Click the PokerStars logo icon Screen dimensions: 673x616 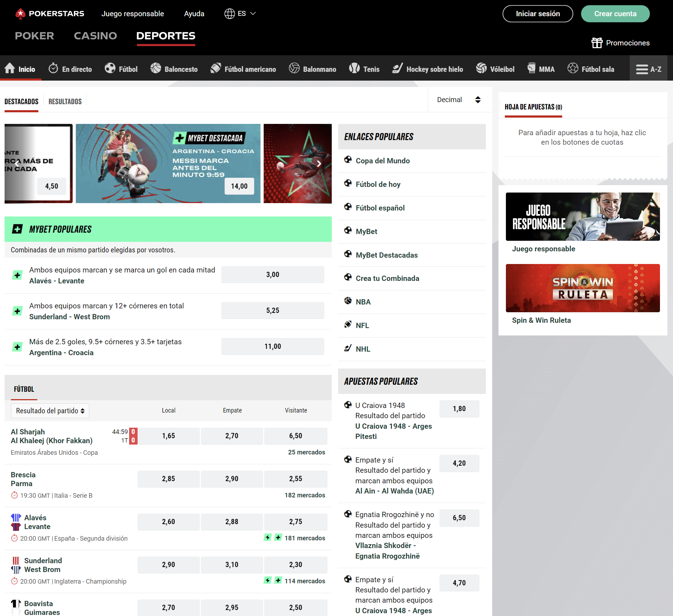pos(20,13)
